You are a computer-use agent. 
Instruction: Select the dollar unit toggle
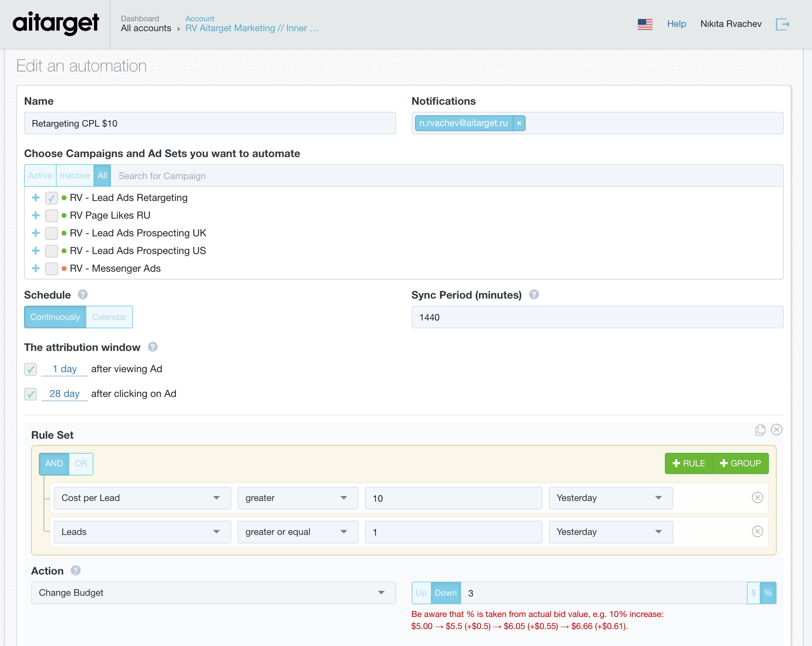click(754, 593)
